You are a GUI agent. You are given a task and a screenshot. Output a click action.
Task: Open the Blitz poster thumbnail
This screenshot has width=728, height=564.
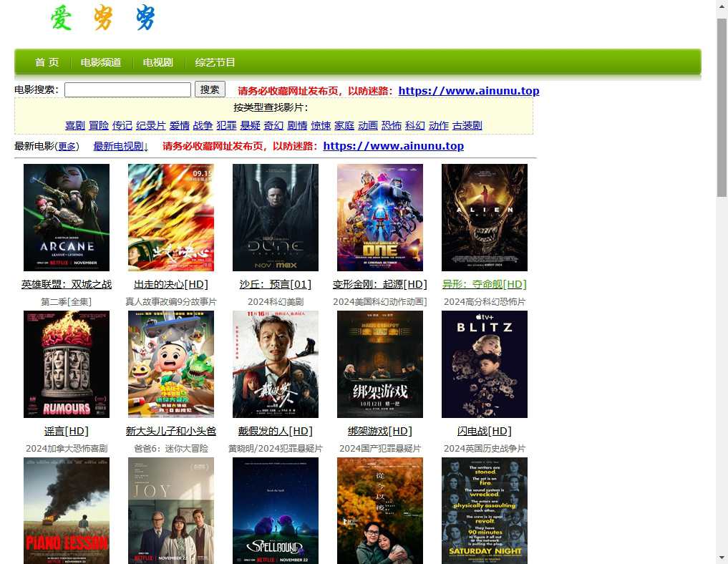pyautogui.click(x=484, y=364)
